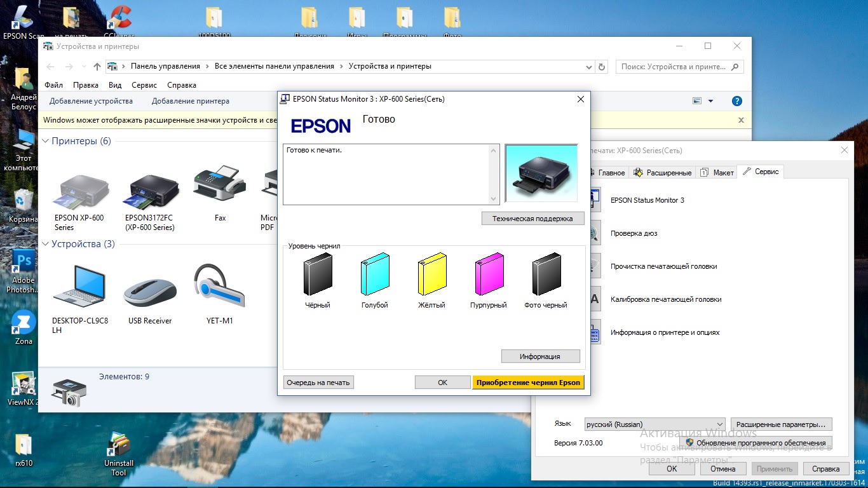Screen dimensions: 868x488
Task: Open the Правка menu
Action: pos(86,85)
